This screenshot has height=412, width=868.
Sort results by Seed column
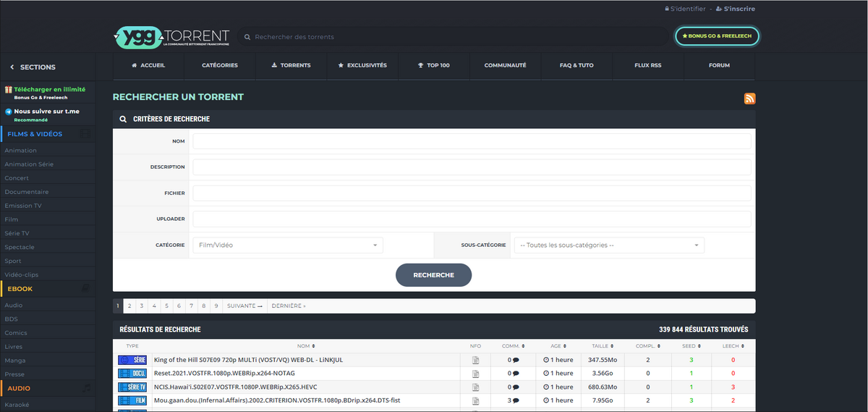tap(691, 346)
